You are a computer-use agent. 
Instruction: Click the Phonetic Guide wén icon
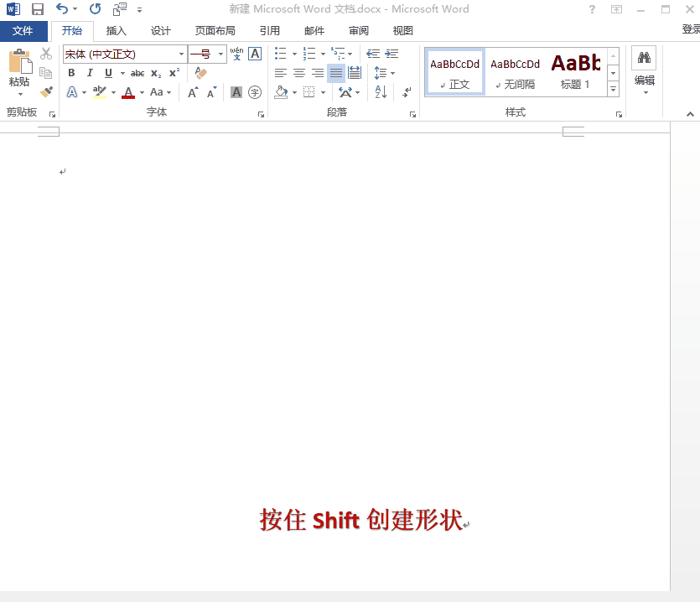(236, 54)
